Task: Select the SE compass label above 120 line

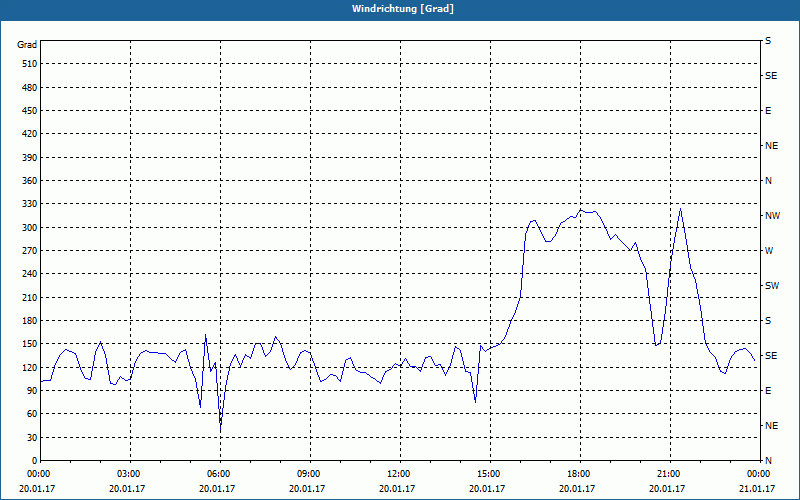Action: (x=771, y=356)
